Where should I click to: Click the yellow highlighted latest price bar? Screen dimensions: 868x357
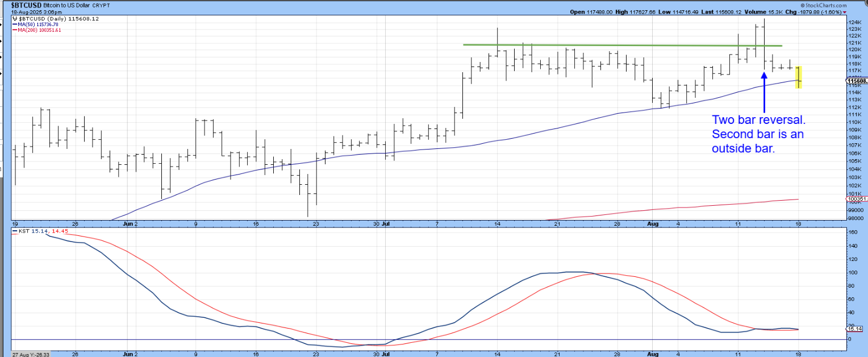(798, 77)
